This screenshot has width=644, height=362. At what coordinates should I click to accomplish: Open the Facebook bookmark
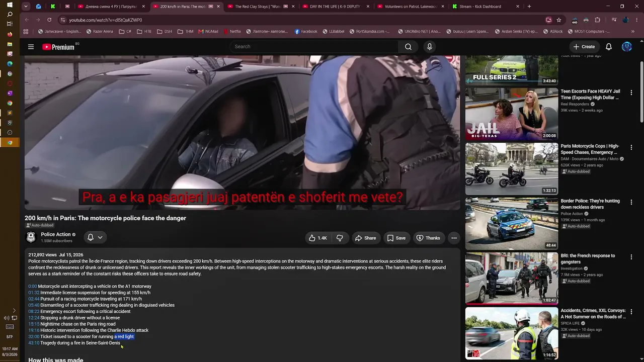tap(306, 31)
